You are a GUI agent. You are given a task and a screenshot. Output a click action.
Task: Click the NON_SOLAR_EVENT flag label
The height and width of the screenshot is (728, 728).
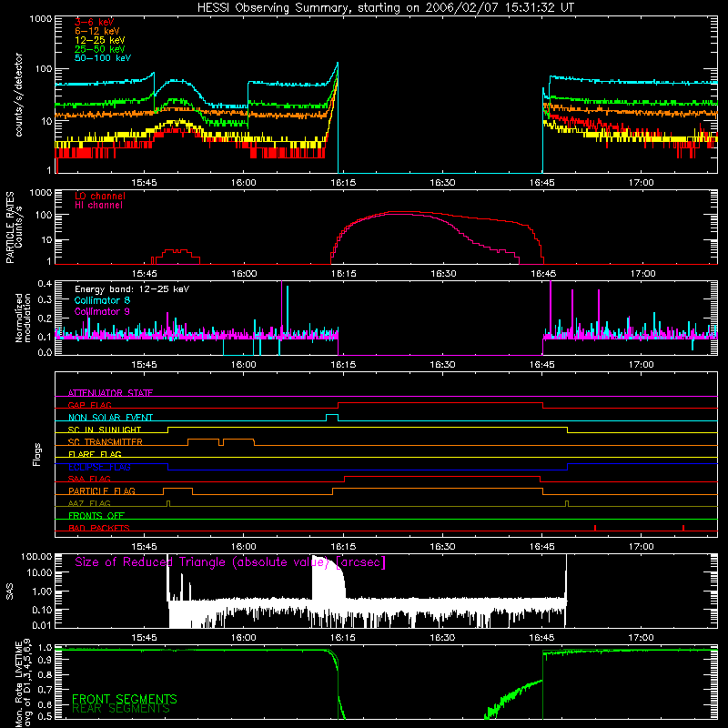(110, 418)
